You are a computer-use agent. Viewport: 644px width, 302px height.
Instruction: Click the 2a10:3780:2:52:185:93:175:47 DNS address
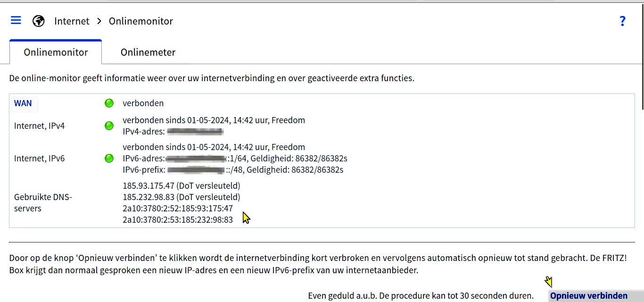[178, 208]
